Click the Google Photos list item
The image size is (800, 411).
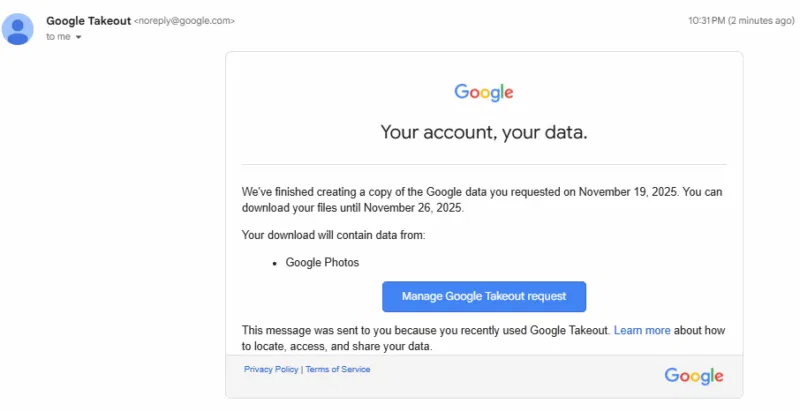pyautogui.click(x=322, y=262)
